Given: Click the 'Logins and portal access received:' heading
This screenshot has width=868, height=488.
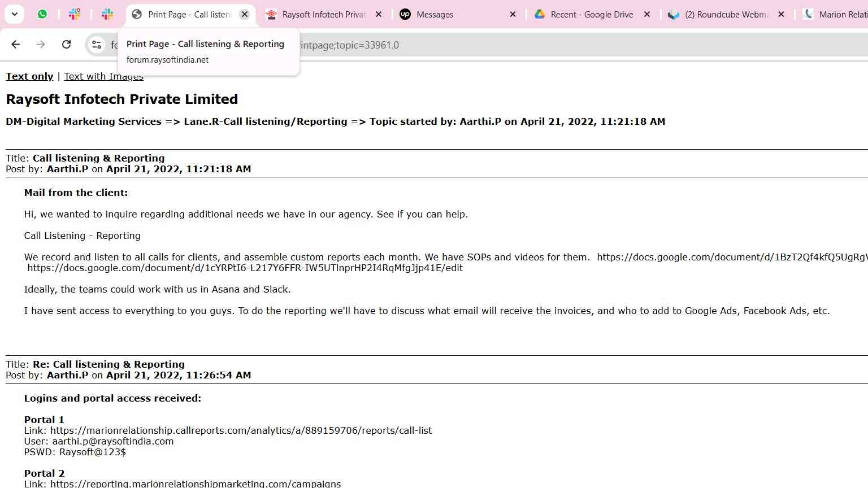Looking at the screenshot, I should pos(112,398).
